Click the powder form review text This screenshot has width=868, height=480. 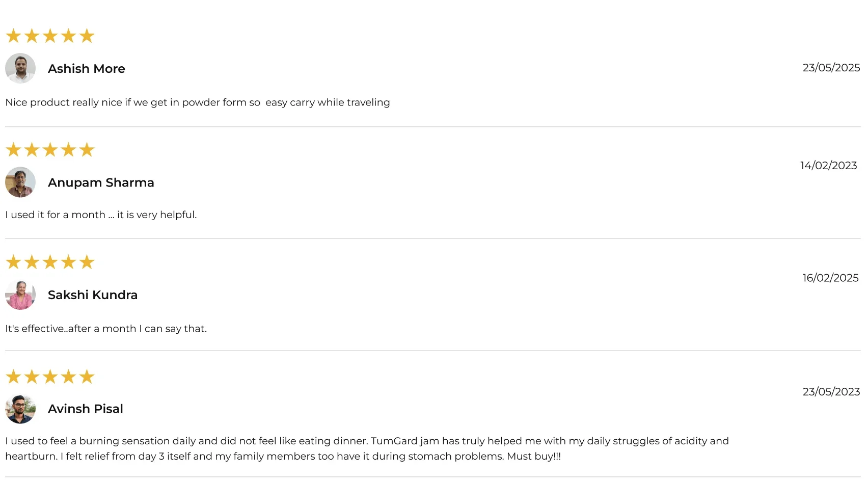198,102
